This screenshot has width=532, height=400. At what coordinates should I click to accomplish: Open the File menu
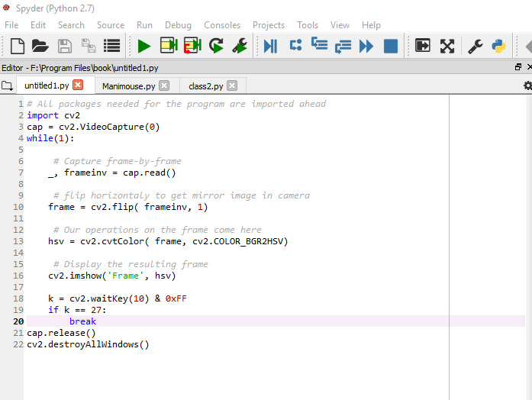click(x=11, y=25)
